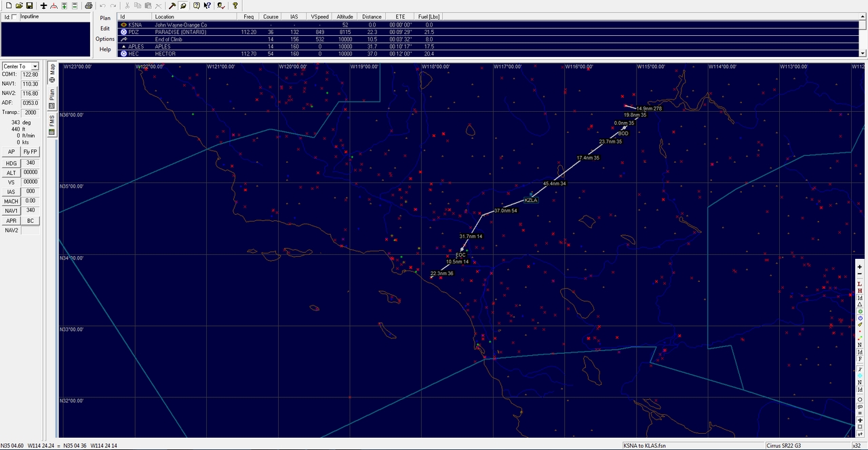Click the hammer tool icon

[172, 5]
